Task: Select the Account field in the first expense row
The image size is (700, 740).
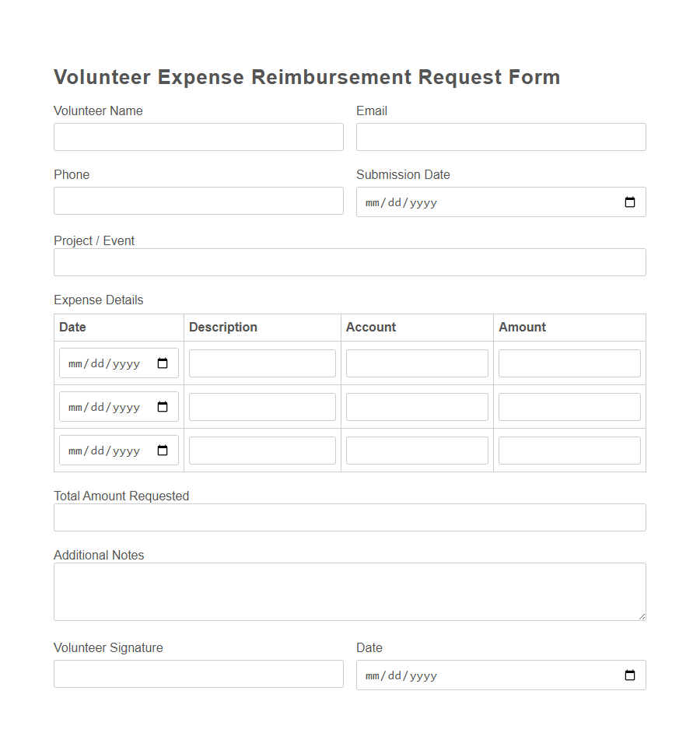Action: (417, 363)
